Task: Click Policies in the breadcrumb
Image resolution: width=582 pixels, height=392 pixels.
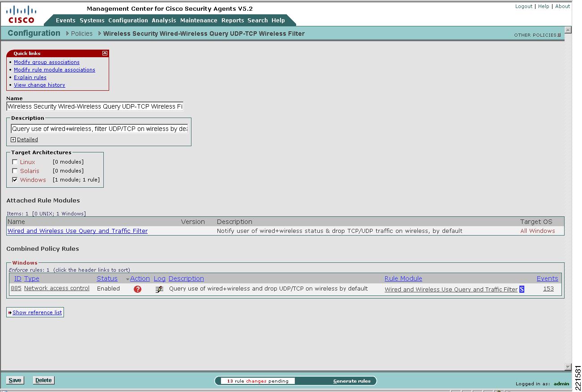Action: (x=81, y=34)
